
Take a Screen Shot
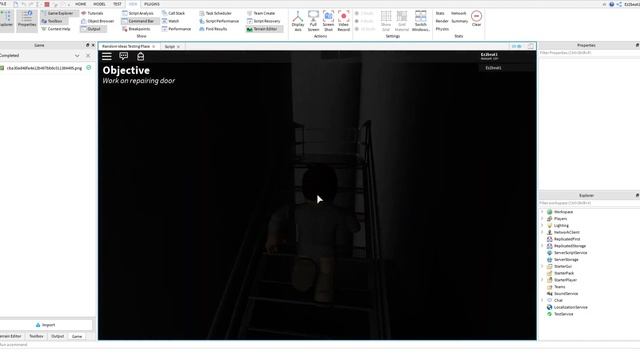pyautogui.click(x=328, y=21)
